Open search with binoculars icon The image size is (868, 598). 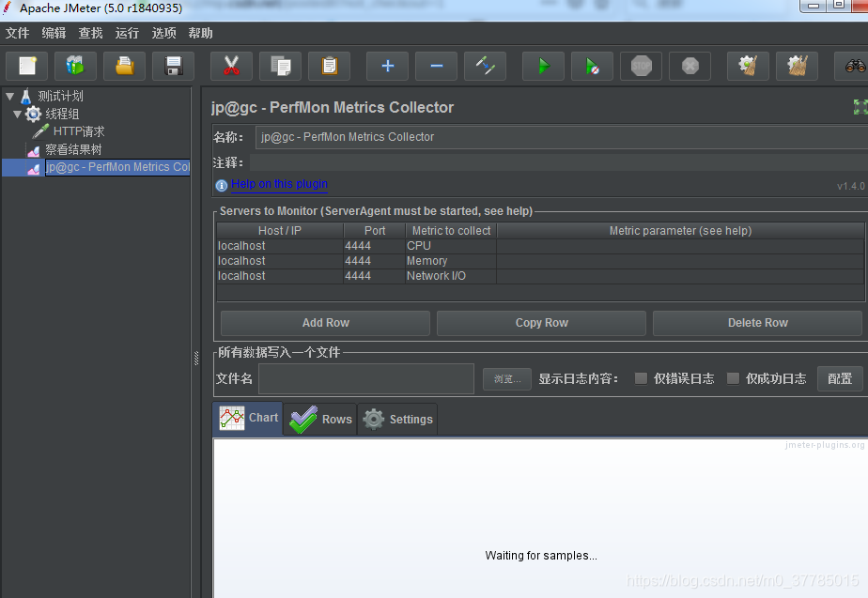click(854, 67)
